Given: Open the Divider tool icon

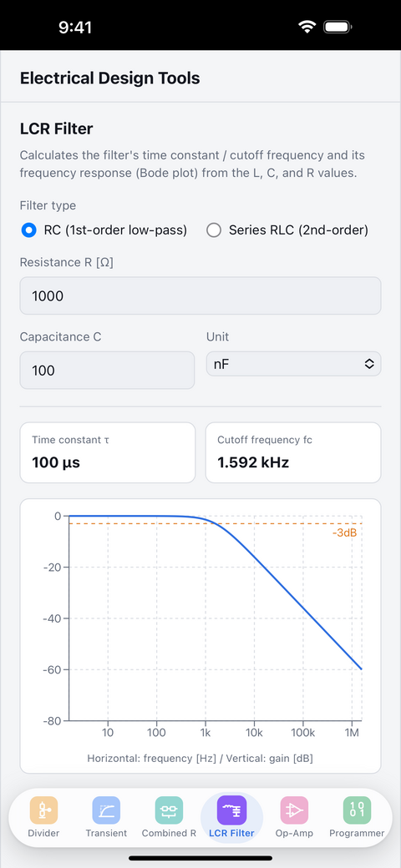Looking at the screenshot, I should pos(43,810).
